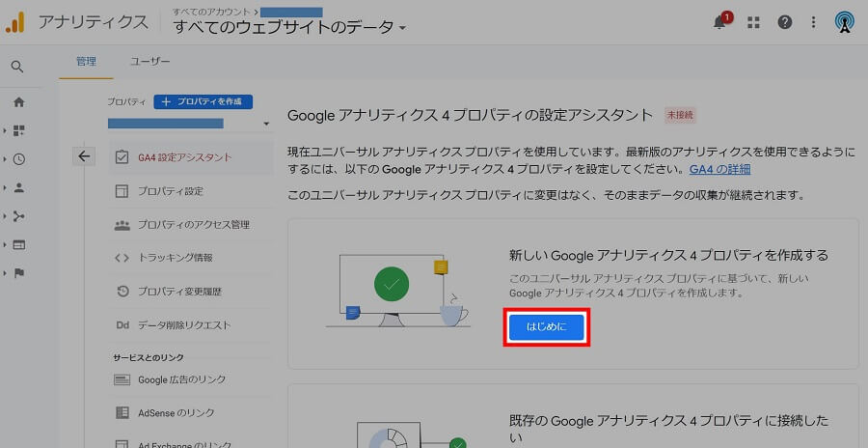868x448 pixels.
Task: Click the プロパティ設定 window icon
Action: pos(122,191)
